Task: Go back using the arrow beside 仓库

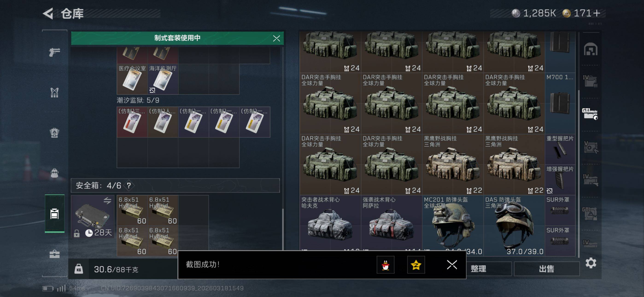Action: [x=48, y=13]
